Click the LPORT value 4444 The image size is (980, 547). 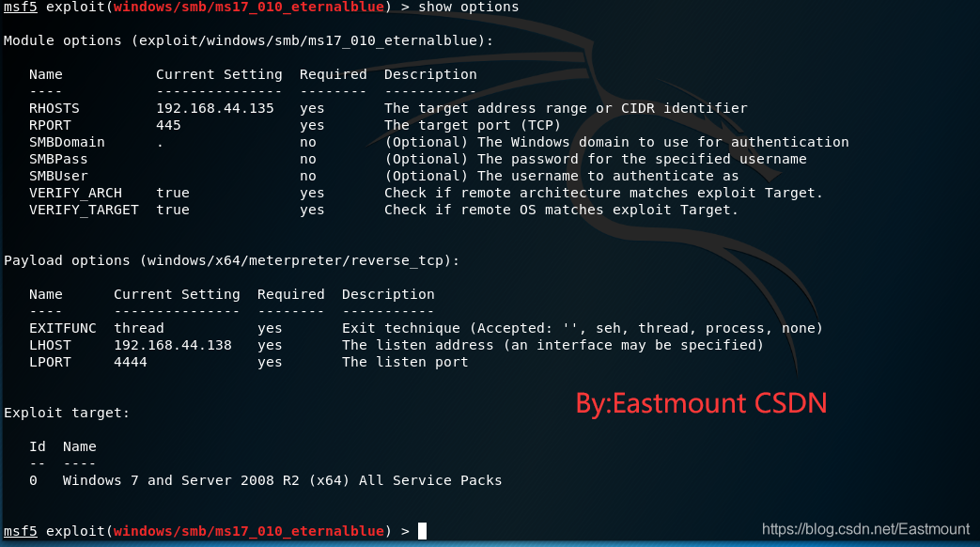pos(131,362)
